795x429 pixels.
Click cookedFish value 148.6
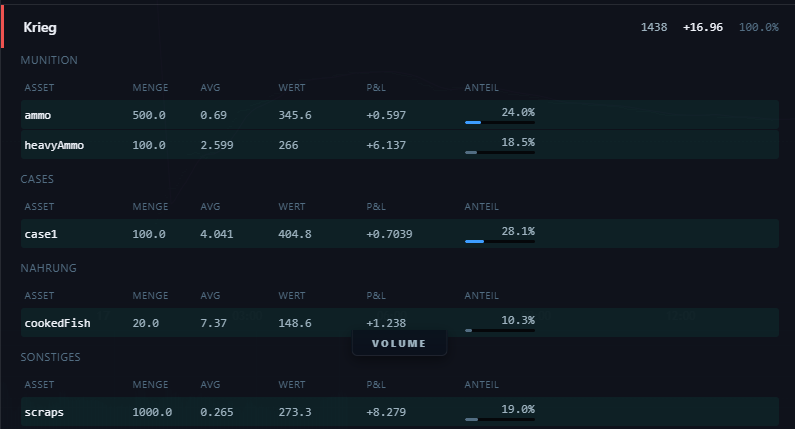[295, 323]
